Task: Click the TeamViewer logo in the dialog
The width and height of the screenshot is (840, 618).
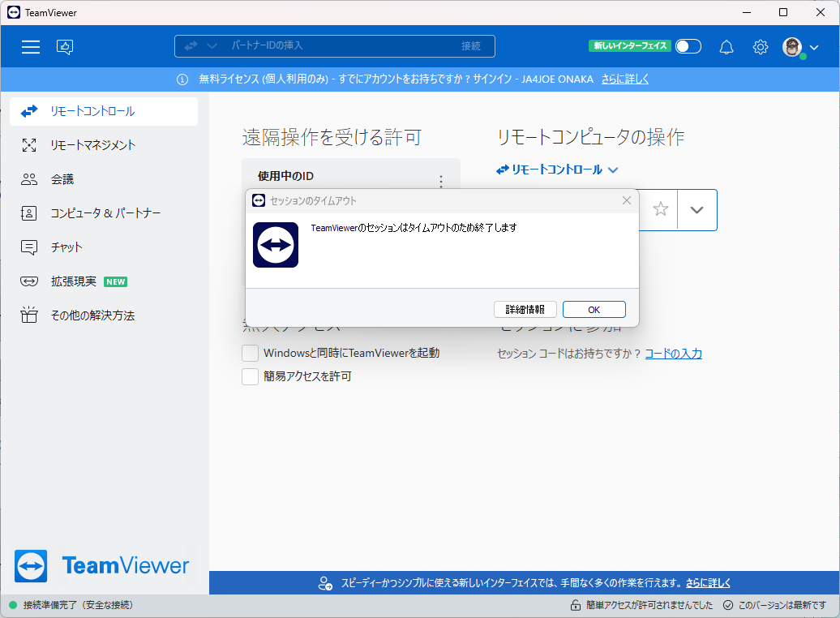Action: 276,245
